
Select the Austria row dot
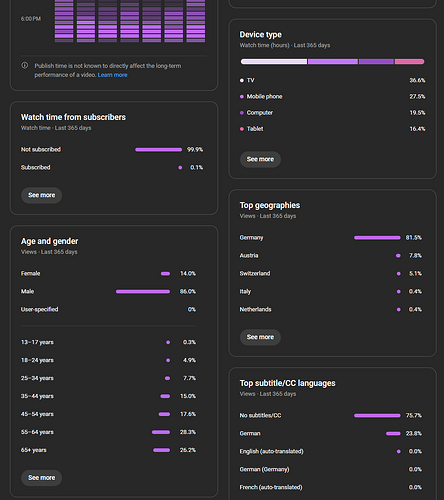(x=398, y=256)
